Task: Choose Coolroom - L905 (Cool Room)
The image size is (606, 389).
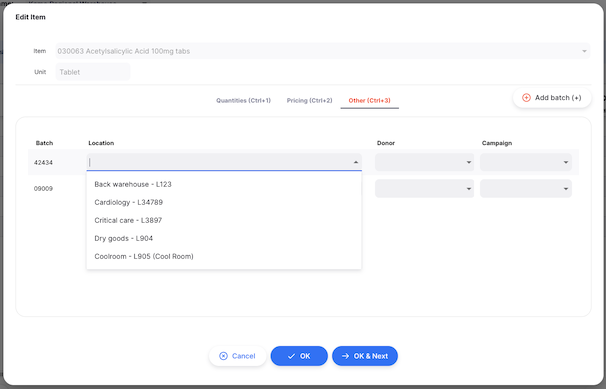Action: [x=224, y=257]
